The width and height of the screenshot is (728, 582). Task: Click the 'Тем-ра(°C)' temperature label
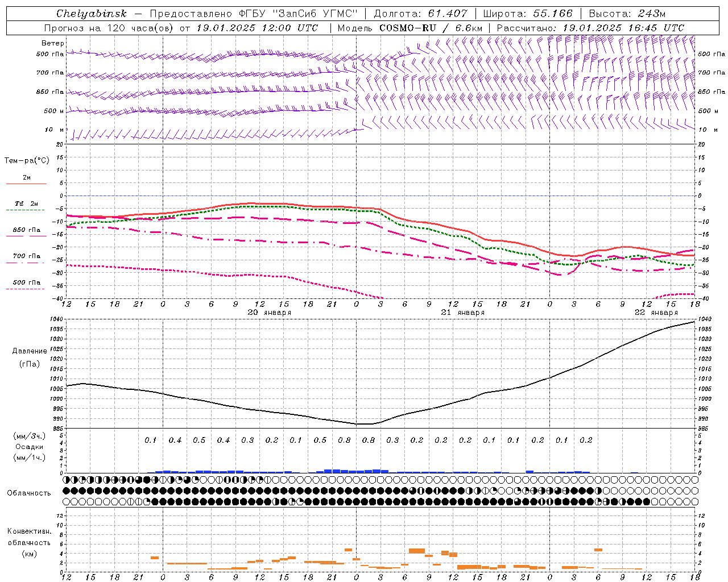(x=27, y=161)
